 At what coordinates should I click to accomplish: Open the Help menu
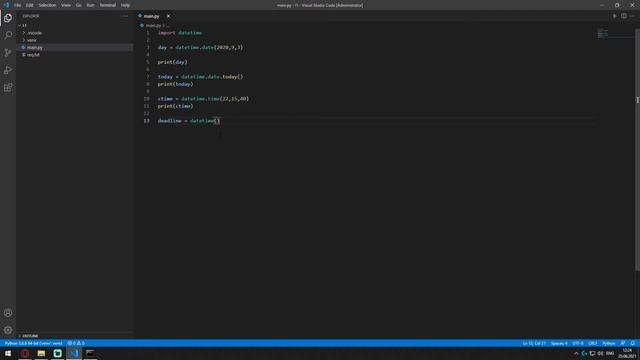coord(125,5)
